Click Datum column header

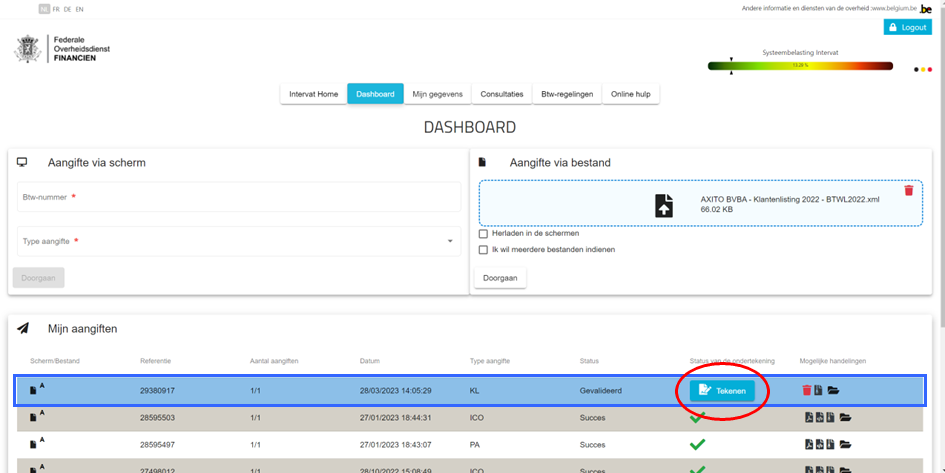tap(369, 361)
